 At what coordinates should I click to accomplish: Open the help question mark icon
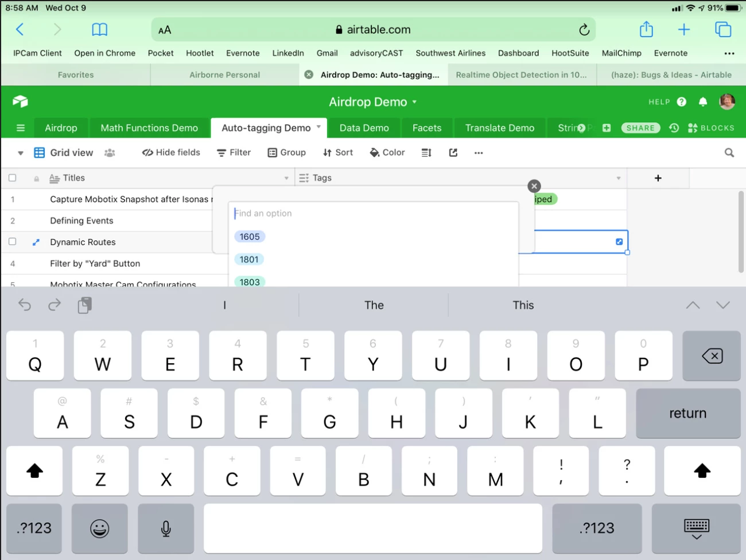pyautogui.click(x=682, y=102)
